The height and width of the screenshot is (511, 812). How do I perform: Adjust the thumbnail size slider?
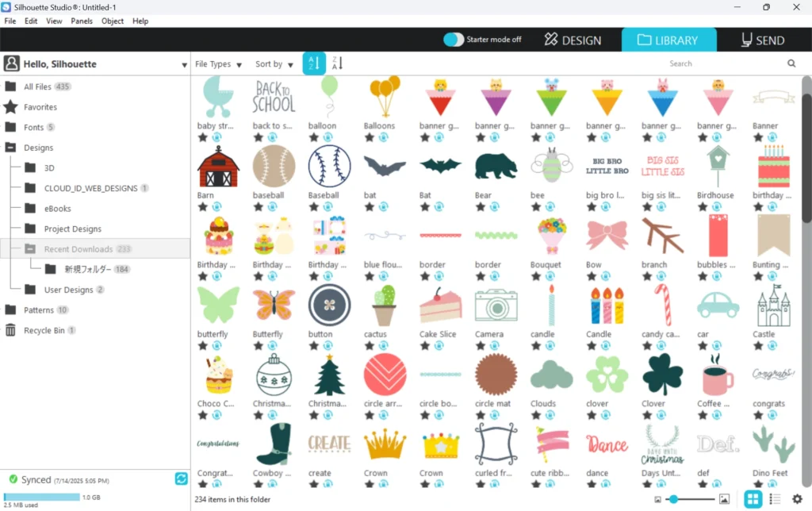(x=673, y=500)
